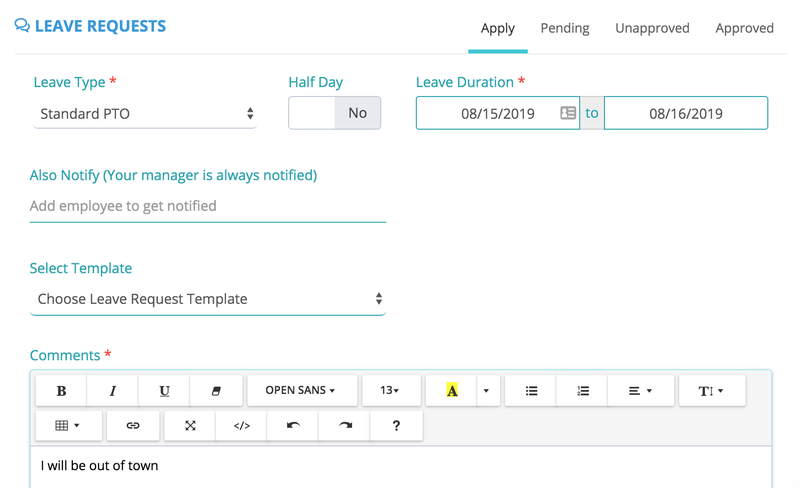
Task: Insert a hyperlink using link icon
Action: click(x=133, y=426)
